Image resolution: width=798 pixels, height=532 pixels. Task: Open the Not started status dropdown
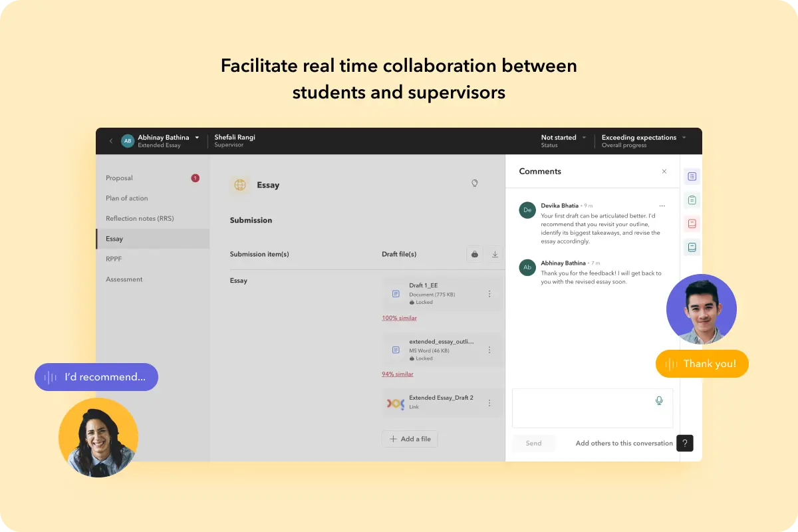(584, 138)
